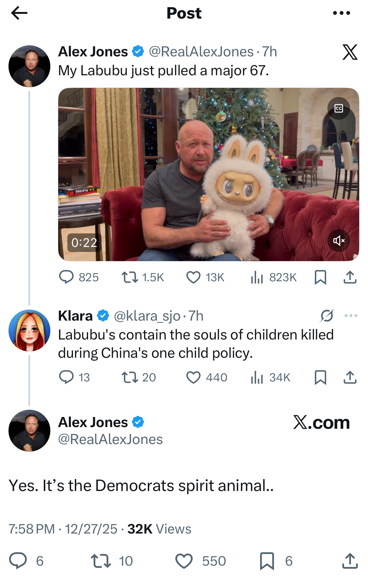The width and height of the screenshot is (368, 588).
Task: Like Klara's reply with 440 likes
Action: point(193,377)
